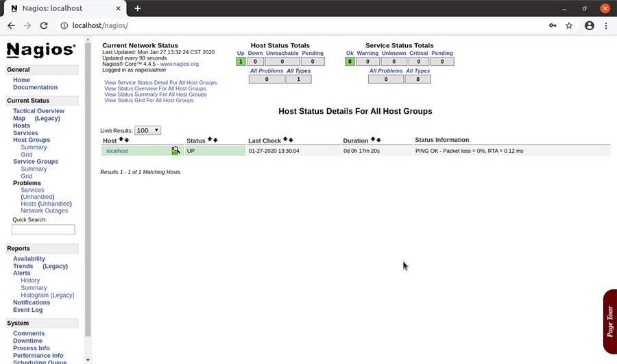This screenshot has width=617, height=364.
Task: Click the green Ok service count box
Action: click(350, 62)
